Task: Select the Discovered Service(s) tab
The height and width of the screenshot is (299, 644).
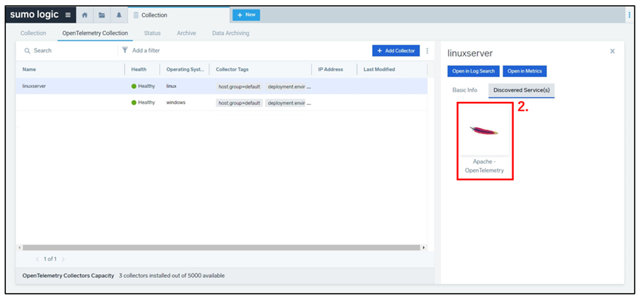Action: click(x=522, y=90)
